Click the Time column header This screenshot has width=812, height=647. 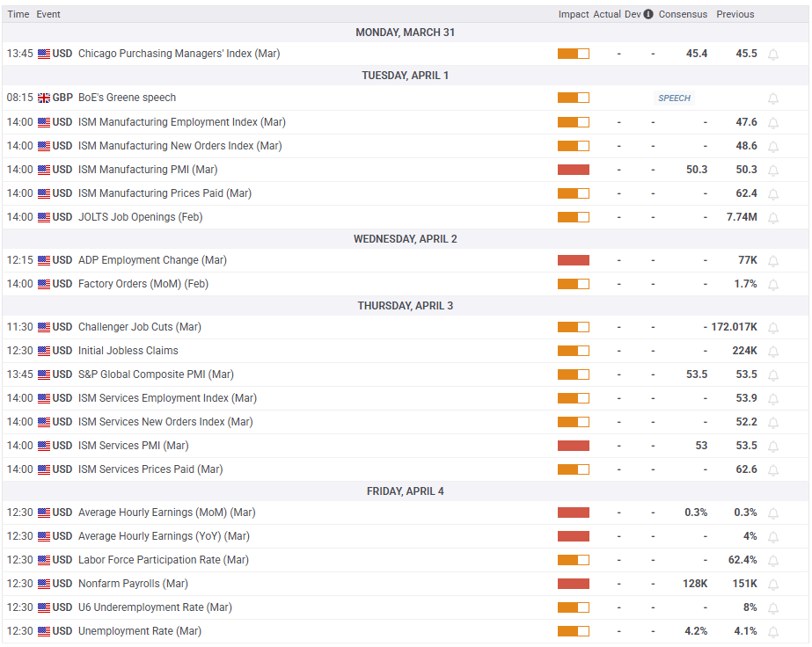coord(18,14)
